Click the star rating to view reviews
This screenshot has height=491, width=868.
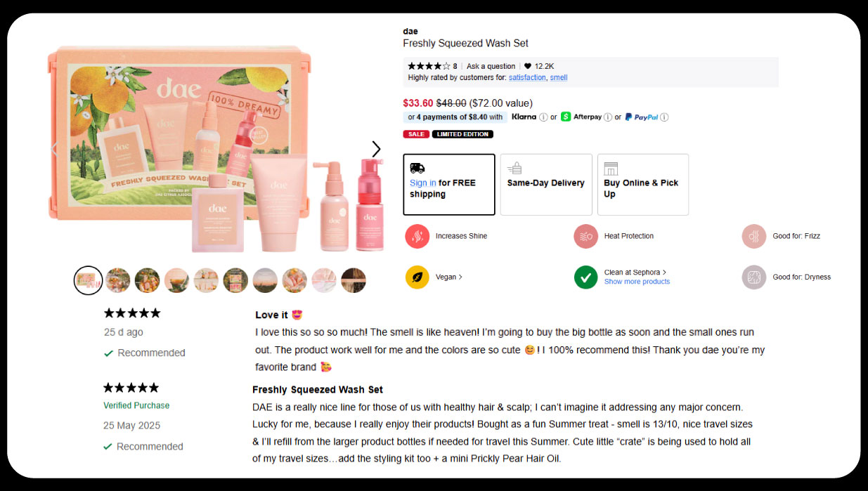[429, 66]
